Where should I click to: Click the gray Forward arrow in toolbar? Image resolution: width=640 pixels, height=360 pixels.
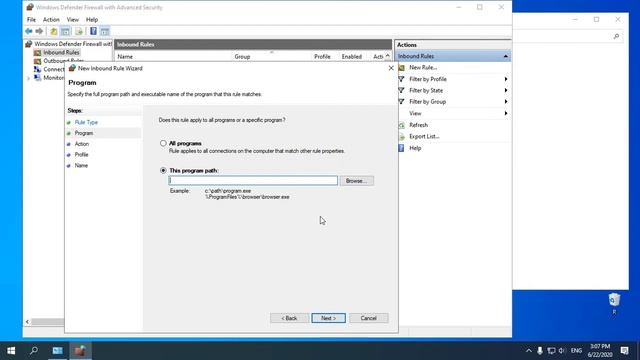[39, 31]
